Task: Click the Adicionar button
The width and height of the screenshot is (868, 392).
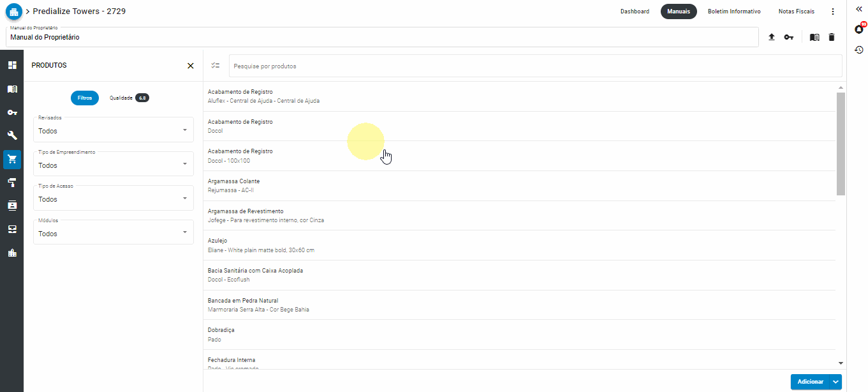Action: 811,381
